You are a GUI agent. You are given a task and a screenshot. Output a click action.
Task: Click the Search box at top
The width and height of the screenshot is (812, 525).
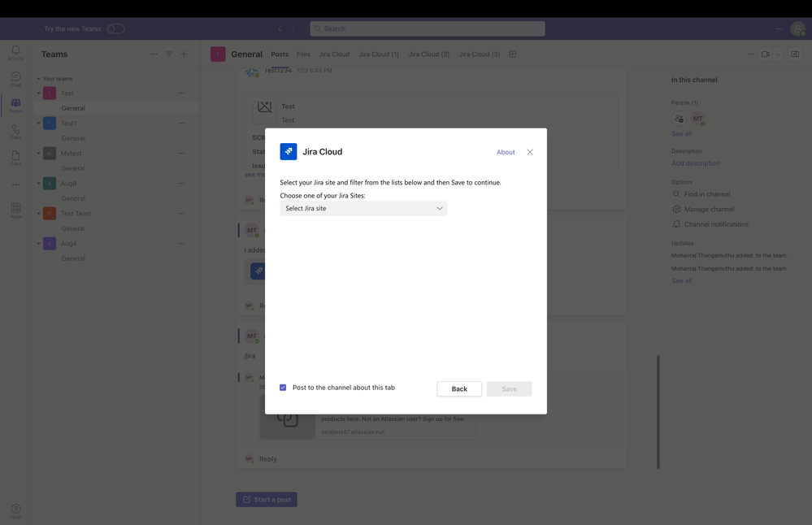pyautogui.click(x=428, y=29)
